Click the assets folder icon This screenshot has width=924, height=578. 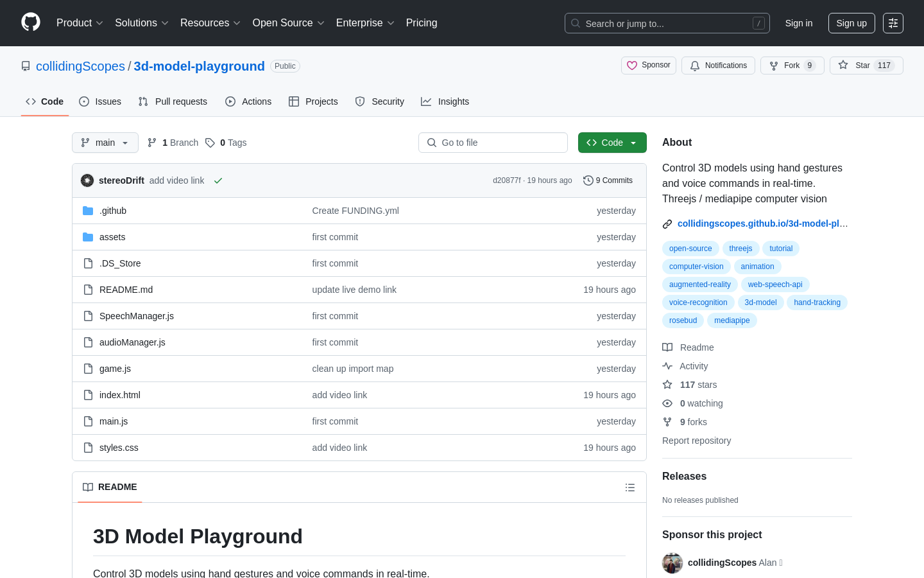pyautogui.click(x=88, y=237)
